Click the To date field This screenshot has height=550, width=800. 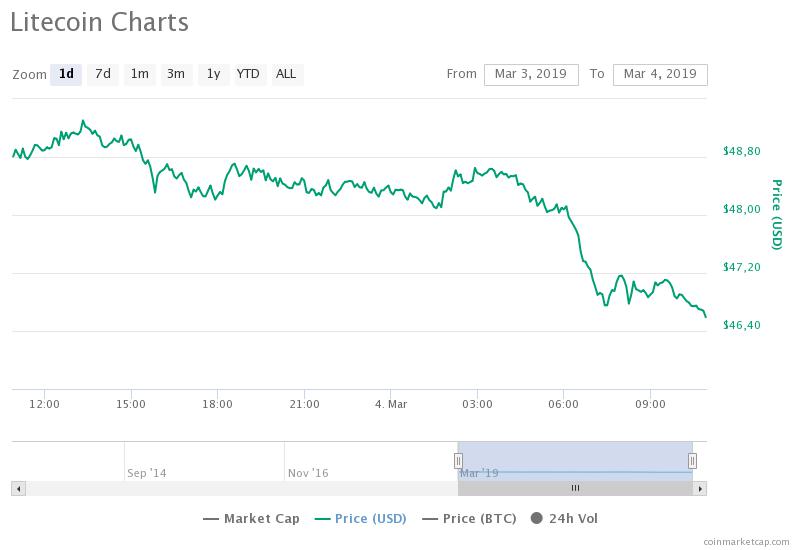[660, 74]
